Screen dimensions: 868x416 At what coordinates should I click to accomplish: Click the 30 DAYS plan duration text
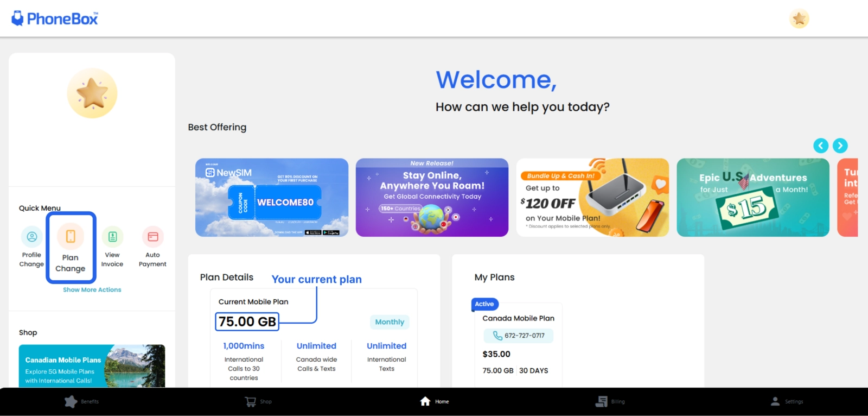point(534,371)
